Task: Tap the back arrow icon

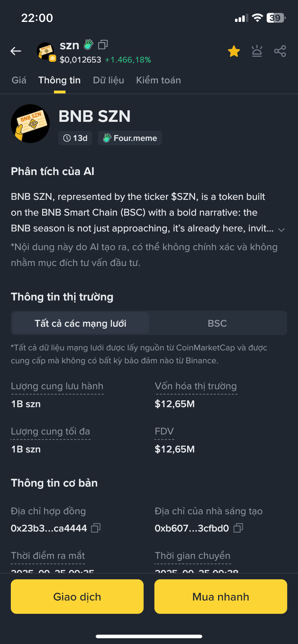Action: (16, 51)
